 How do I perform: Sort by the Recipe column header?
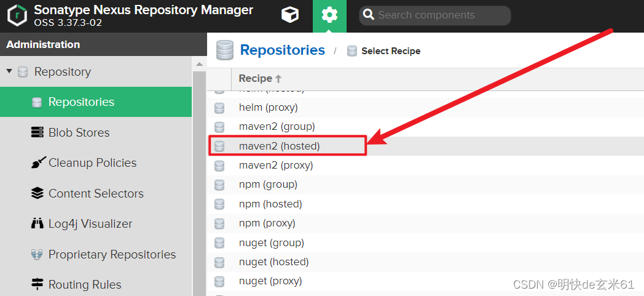click(261, 78)
